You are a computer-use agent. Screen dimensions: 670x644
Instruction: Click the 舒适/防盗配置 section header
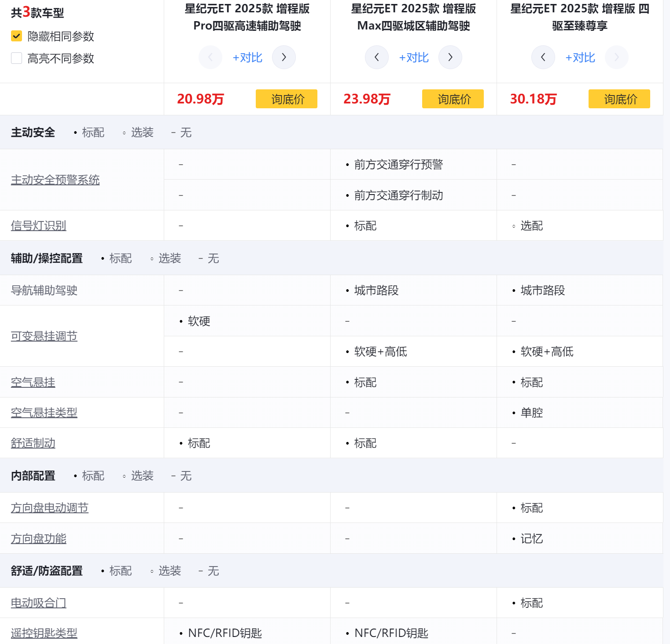click(x=47, y=570)
